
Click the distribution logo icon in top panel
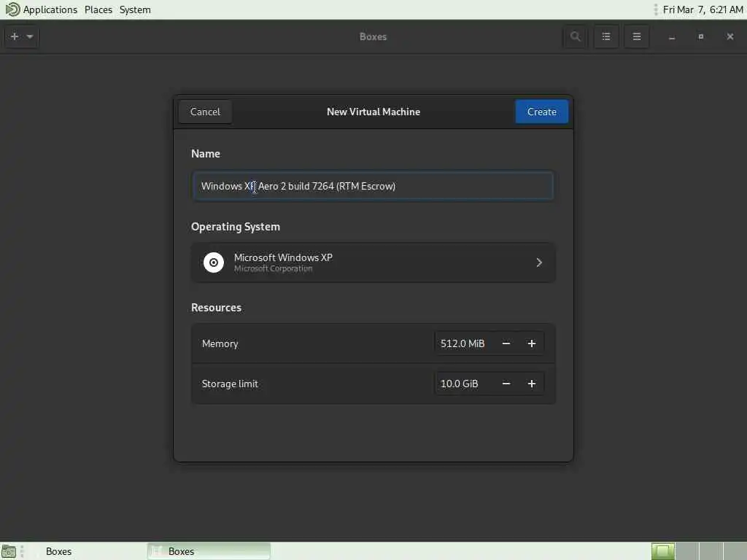point(12,9)
